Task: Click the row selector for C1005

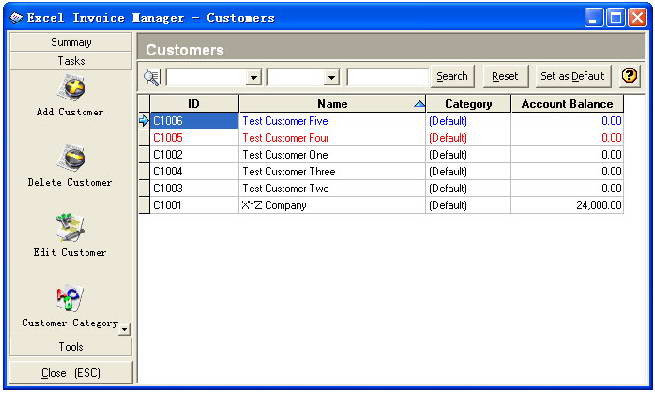Action: pos(144,138)
